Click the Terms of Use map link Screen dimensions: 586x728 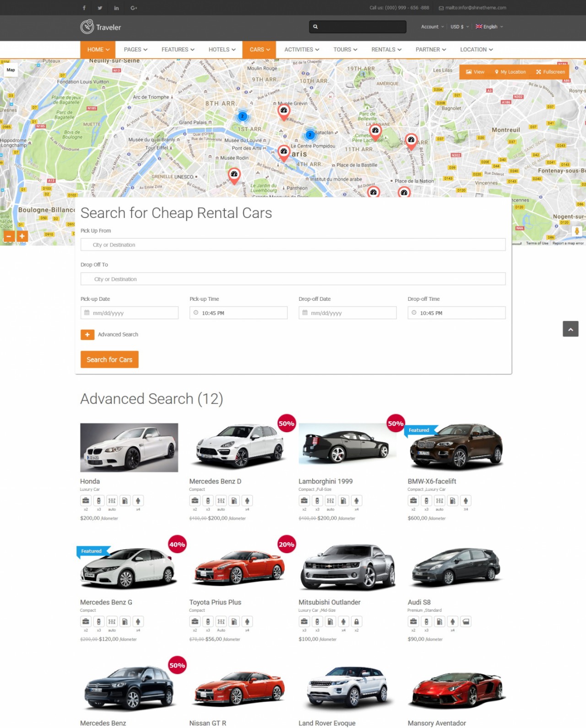[x=537, y=243]
